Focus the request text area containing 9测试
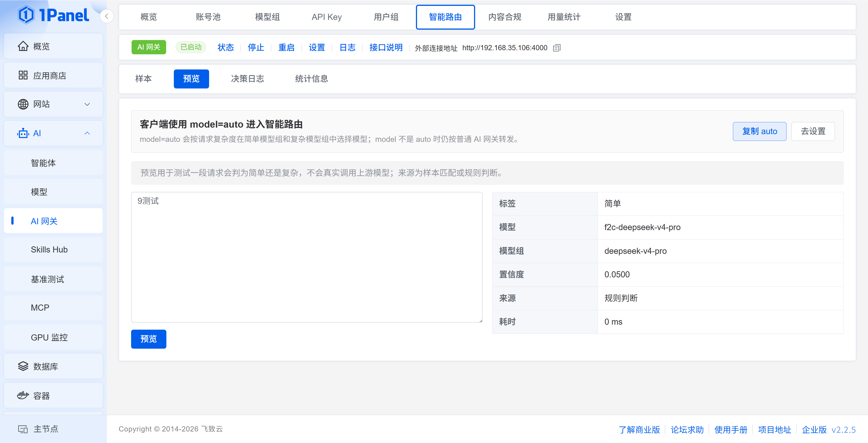This screenshot has width=868, height=443. [307, 257]
